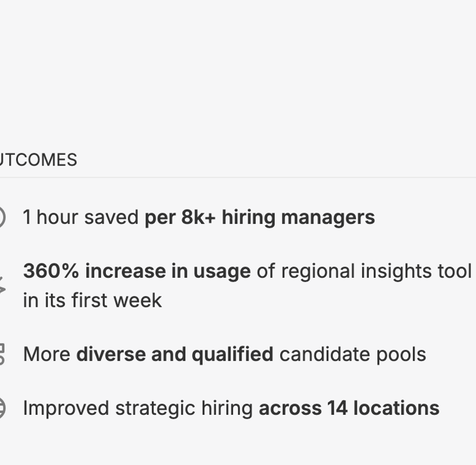
Task: Click the globe icon beside 'Improved strategic hiring'
Action: [x=2, y=408]
